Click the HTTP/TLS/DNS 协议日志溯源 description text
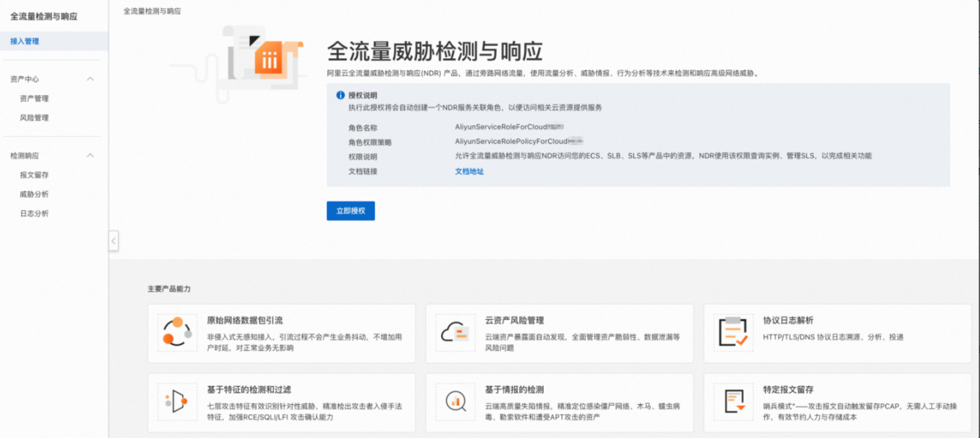This screenshot has width=980, height=438. click(833, 337)
